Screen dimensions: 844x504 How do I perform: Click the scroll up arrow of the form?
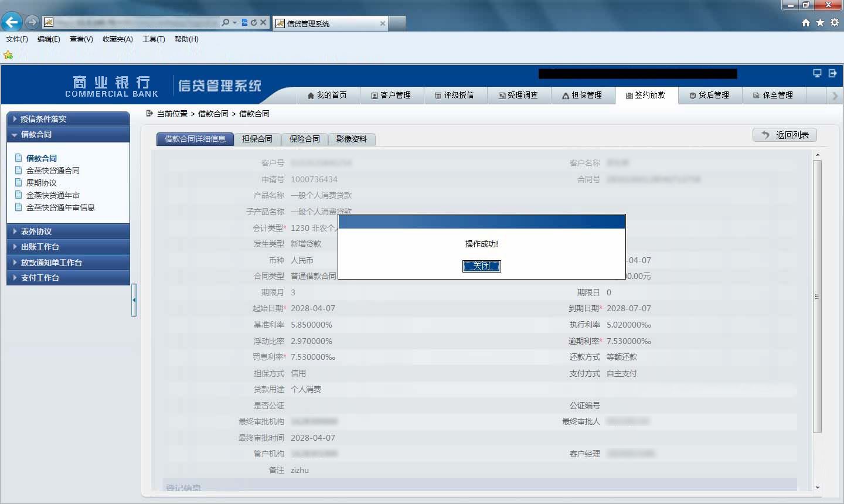(818, 155)
